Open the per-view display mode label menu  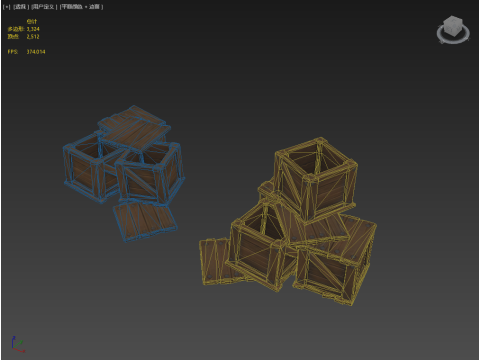(81, 7)
